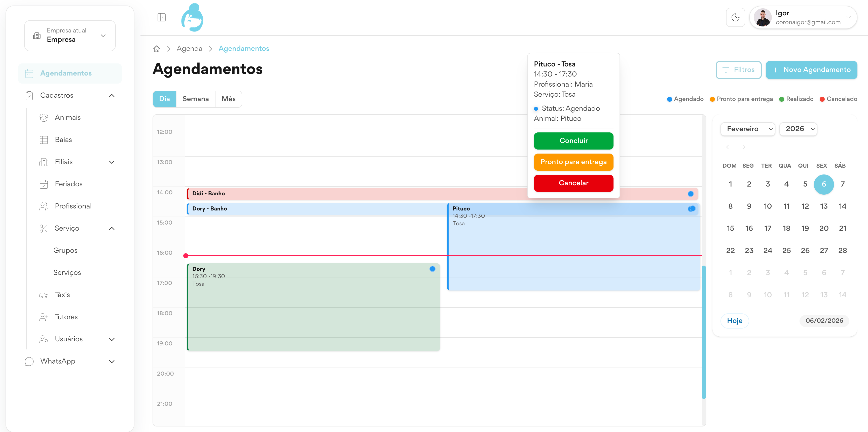Switch to Mês view

[229, 99]
